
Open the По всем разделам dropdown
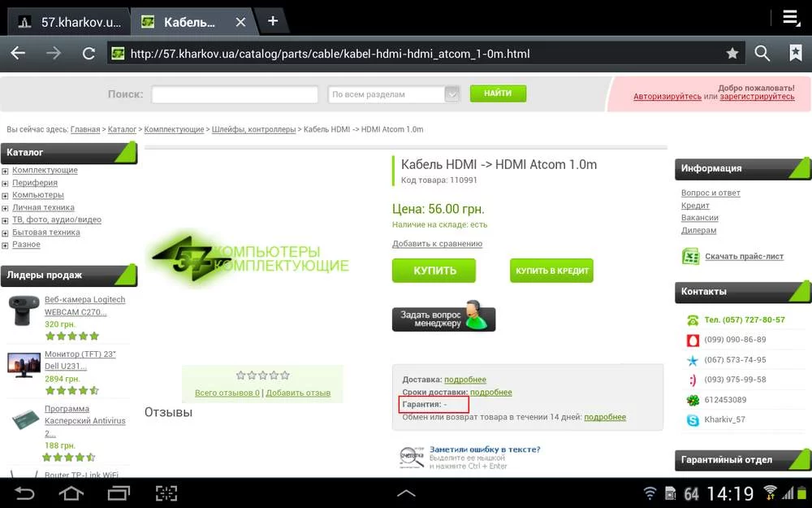tap(394, 94)
